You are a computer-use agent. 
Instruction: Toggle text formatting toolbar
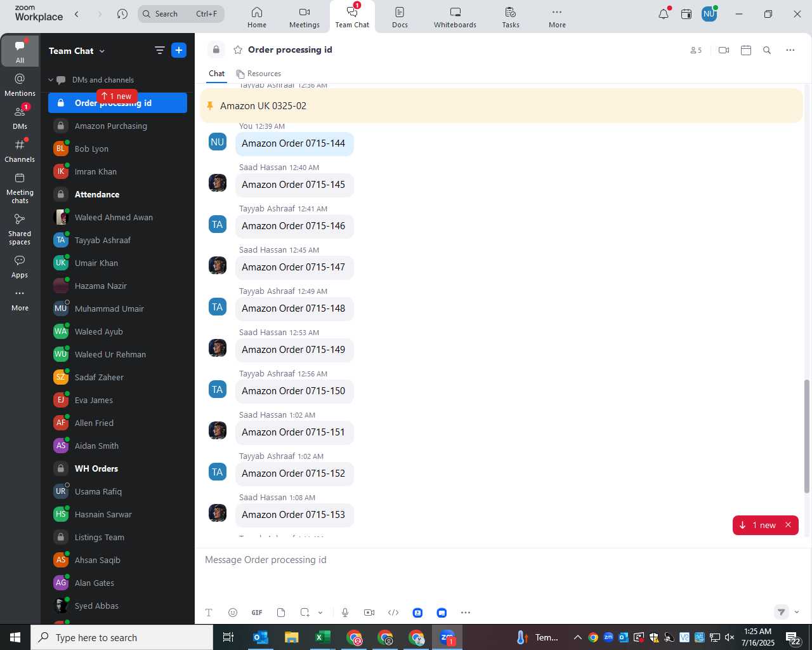coord(209,613)
